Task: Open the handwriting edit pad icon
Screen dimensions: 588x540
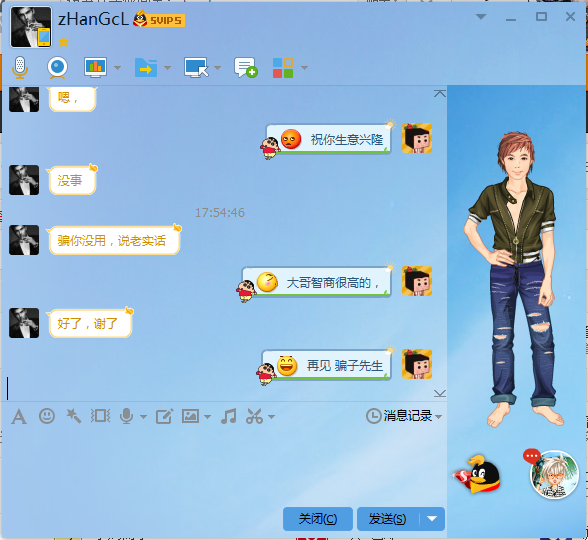Action: [x=164, y=416]
